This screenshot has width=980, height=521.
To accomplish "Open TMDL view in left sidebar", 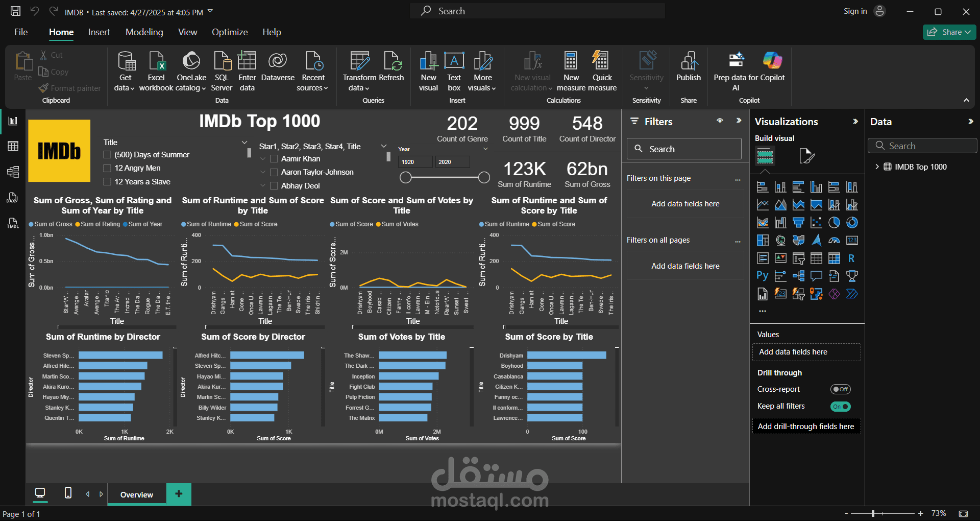I will 13,223.
